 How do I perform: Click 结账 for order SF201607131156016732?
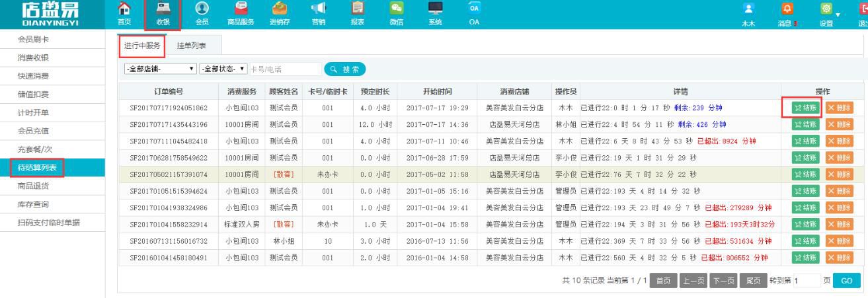click(807, 241)
